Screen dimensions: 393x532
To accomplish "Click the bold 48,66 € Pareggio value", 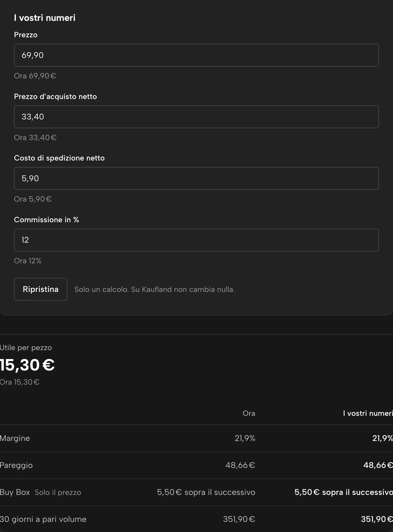I will pyautogui.click(x=378, y=465).
